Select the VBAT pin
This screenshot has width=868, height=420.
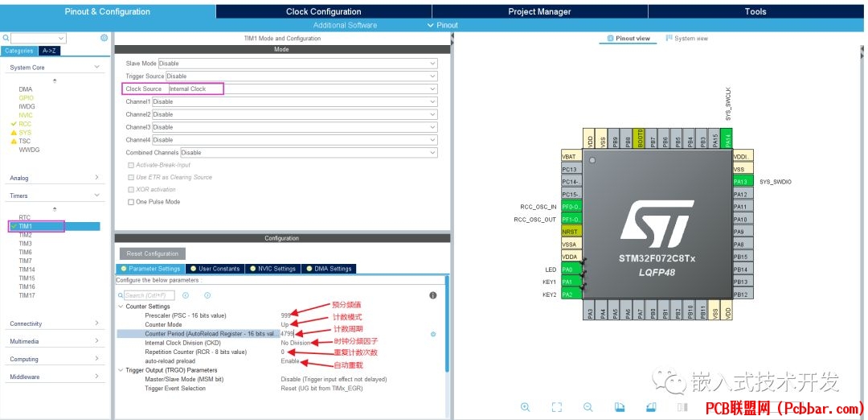pyautogui.click(x=571, y=156)
